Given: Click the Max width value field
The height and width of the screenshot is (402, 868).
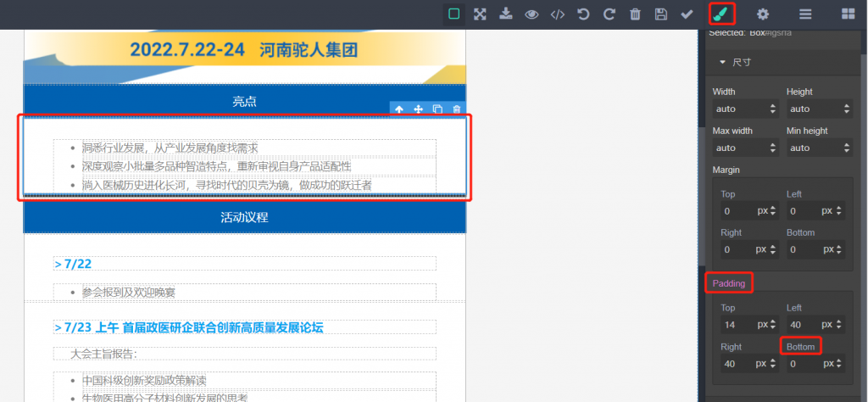Looking at the screenshot, I should 739,148.
